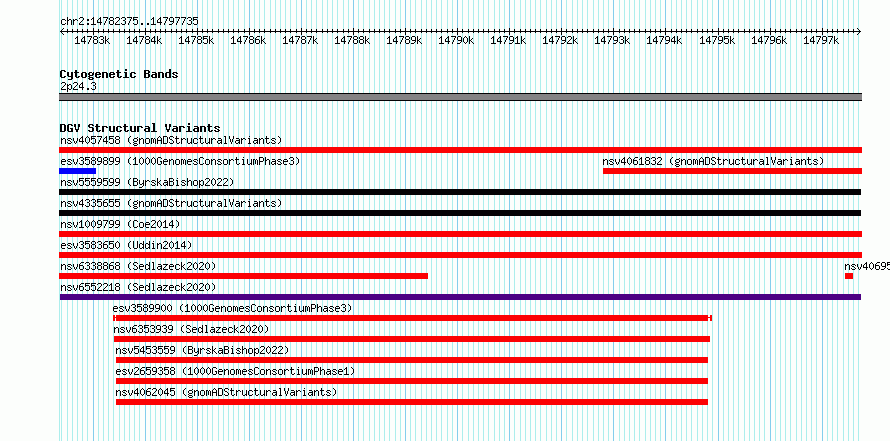The height and width of the screenshot is (441, 890).
Task: Click the 14789k ruler position
Action: click(405, 40)
